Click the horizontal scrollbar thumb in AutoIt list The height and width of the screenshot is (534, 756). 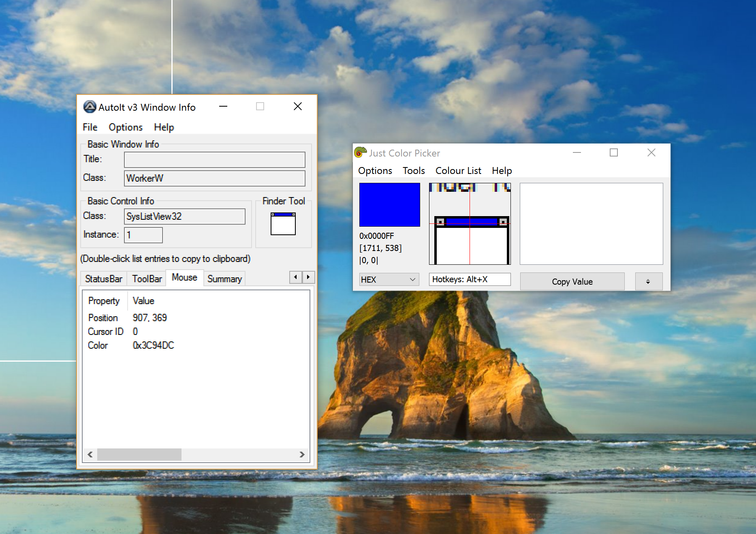coord(139,455)
